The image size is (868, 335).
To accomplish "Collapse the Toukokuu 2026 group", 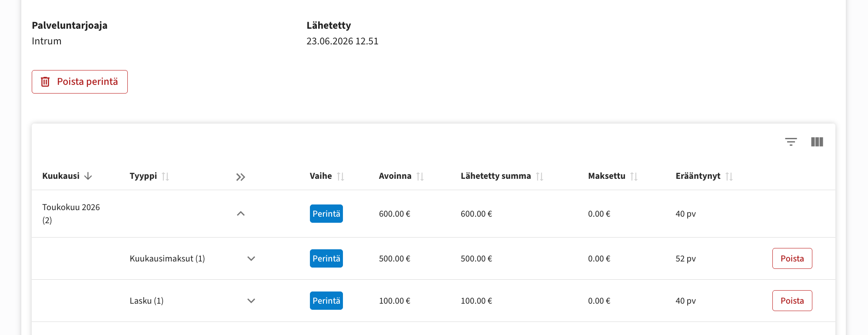I will pyautogui.click(x=241, y=214).
